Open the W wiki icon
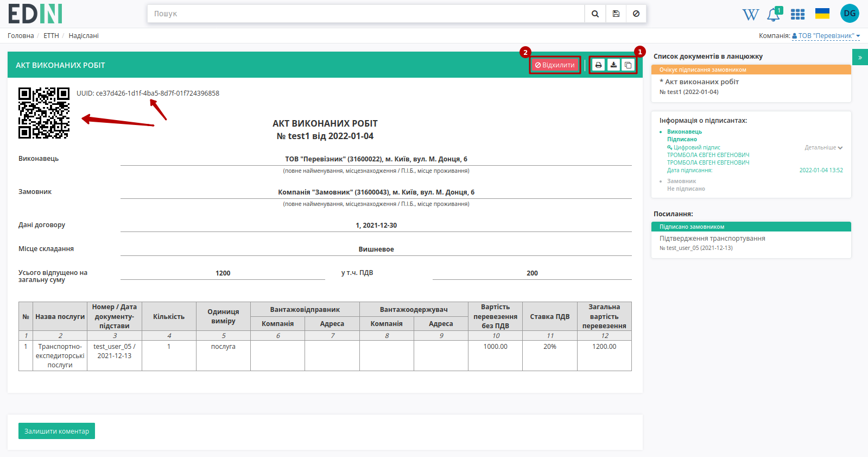The image size is (868, 457). pyautogui.click(x=751, y=15)
